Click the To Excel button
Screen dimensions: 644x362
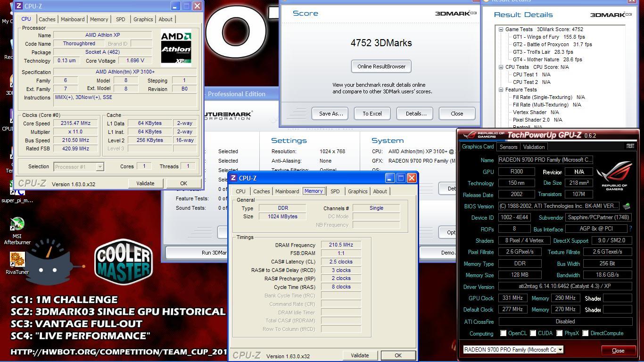coord(372,114)
